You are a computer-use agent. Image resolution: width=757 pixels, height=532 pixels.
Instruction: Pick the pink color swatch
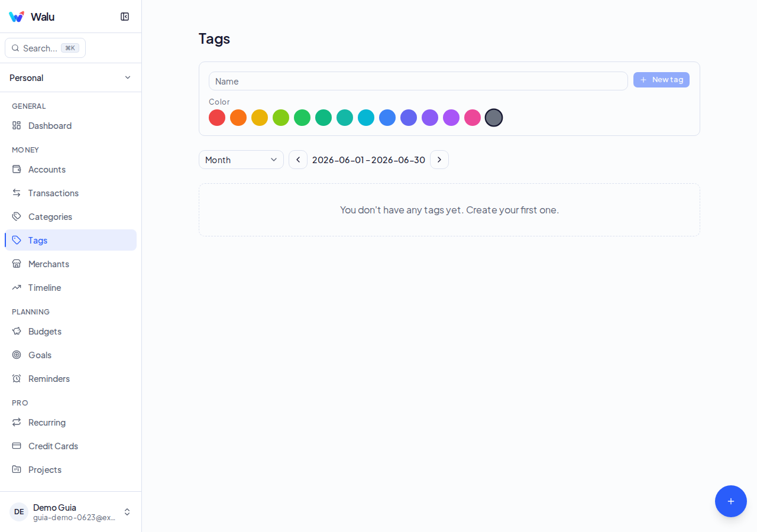[473, 118]
